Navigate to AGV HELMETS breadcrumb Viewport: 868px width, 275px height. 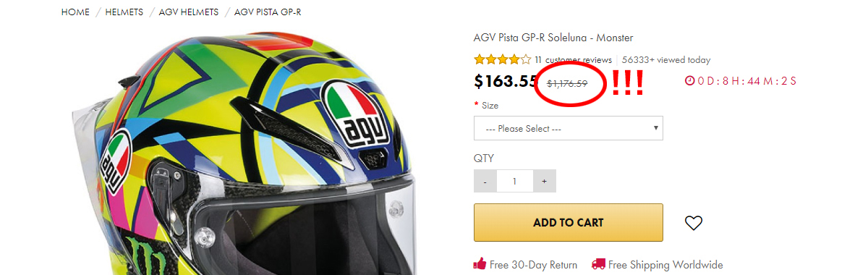pos(189,13)
